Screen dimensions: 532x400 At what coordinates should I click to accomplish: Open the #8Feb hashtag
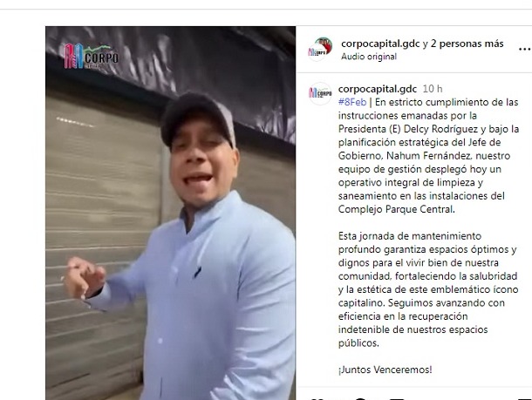[x=352, y=102]
